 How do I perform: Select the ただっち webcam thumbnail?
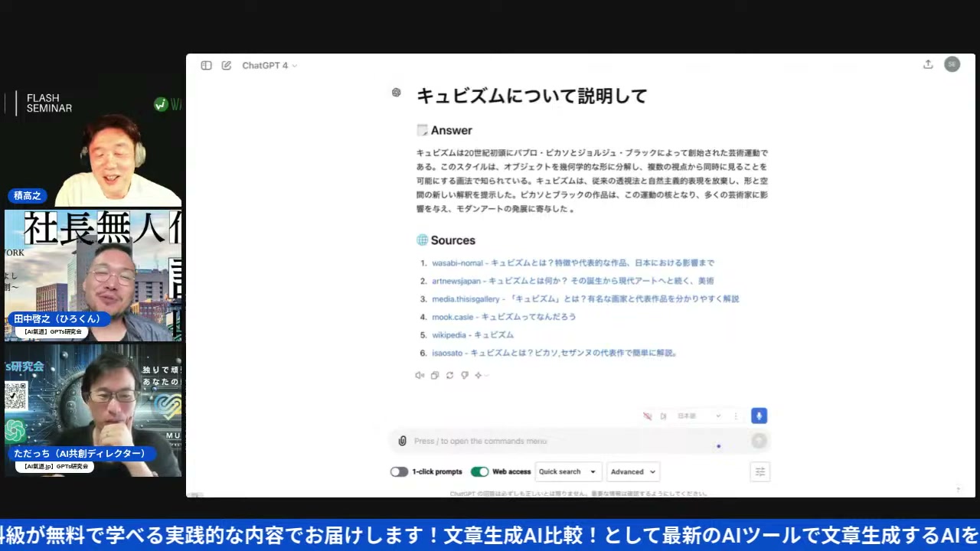pos(93,410)
